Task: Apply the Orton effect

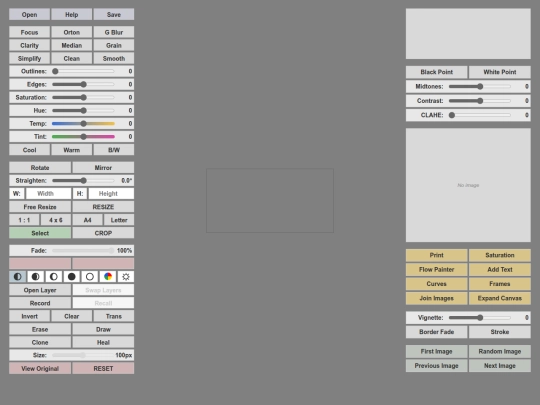Action: [x=72, y=32]
